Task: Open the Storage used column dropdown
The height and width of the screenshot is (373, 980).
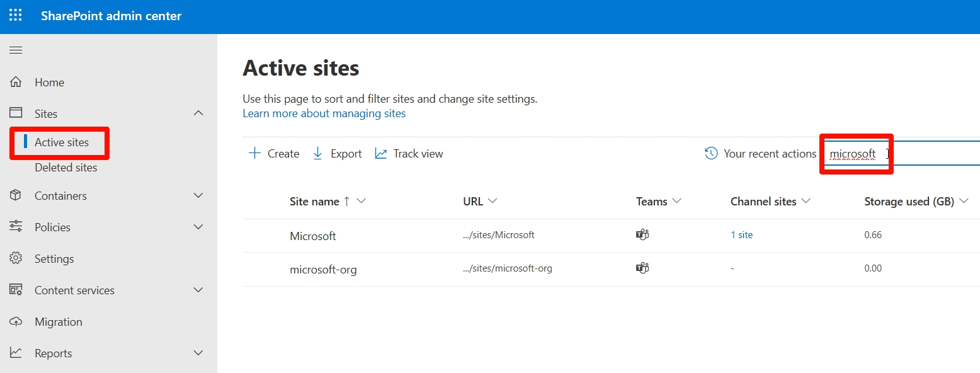Action: tap(964, 202)
